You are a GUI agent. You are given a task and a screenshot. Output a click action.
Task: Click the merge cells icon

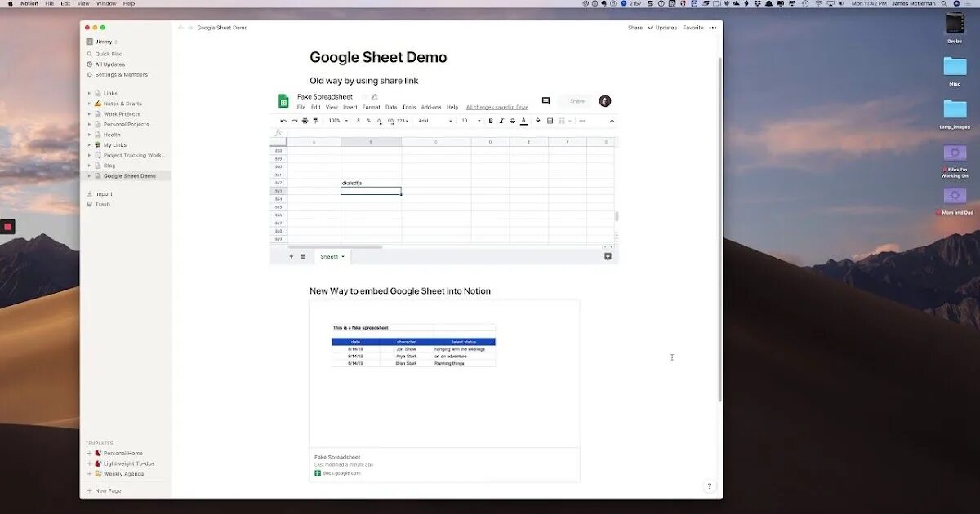561,121
